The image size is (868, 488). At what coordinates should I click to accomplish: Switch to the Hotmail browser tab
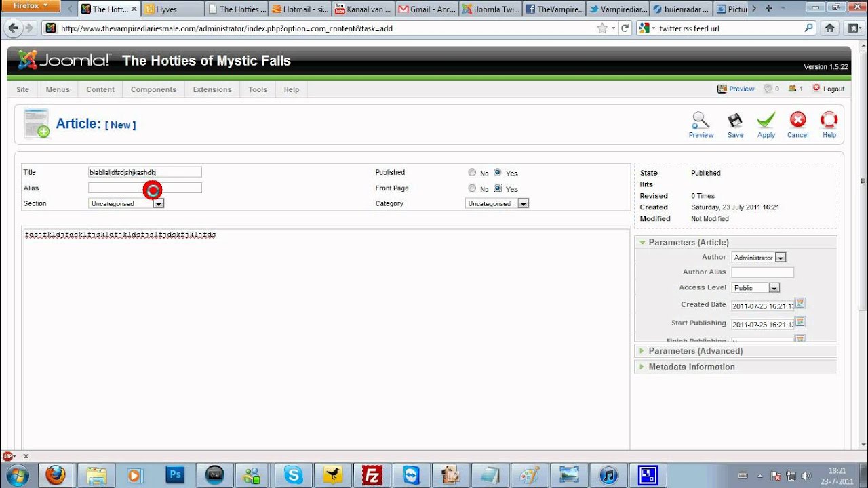[x=300, y=9]
